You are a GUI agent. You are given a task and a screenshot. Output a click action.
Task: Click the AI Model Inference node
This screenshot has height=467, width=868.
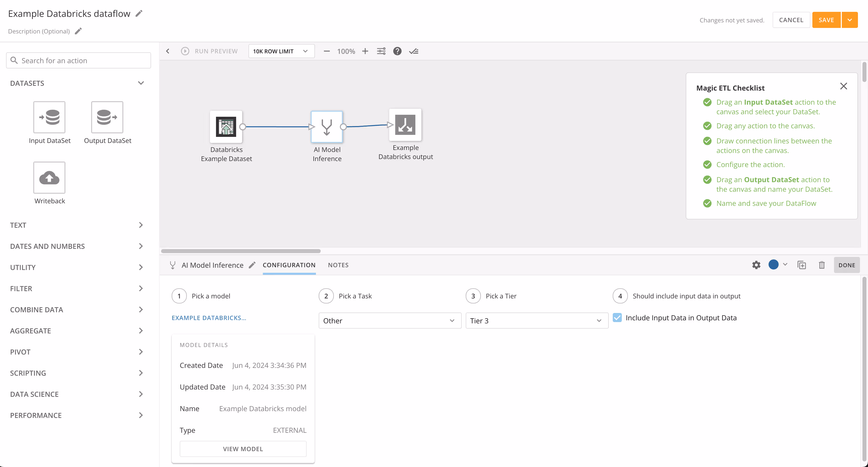click(327, 127)
